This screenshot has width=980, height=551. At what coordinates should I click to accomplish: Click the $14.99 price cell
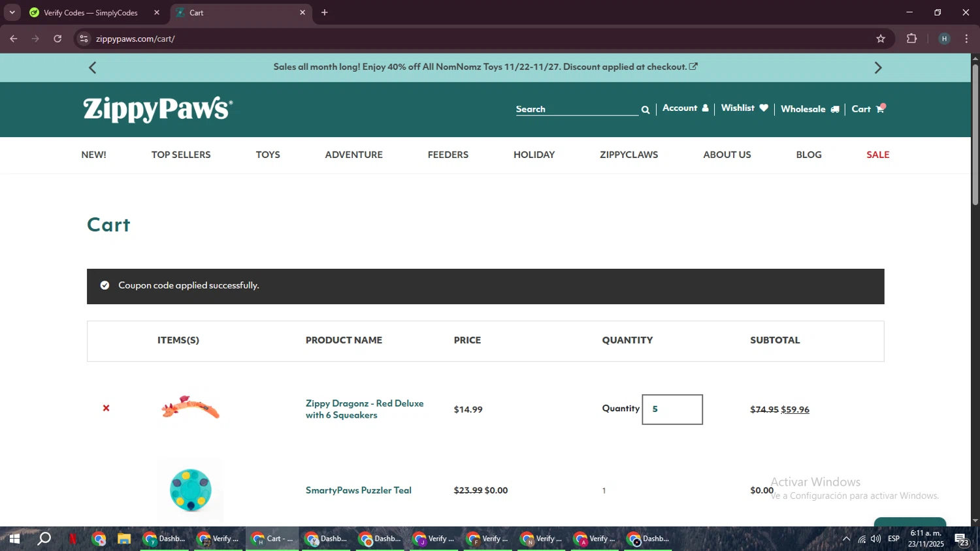click(x=468, y=409)
